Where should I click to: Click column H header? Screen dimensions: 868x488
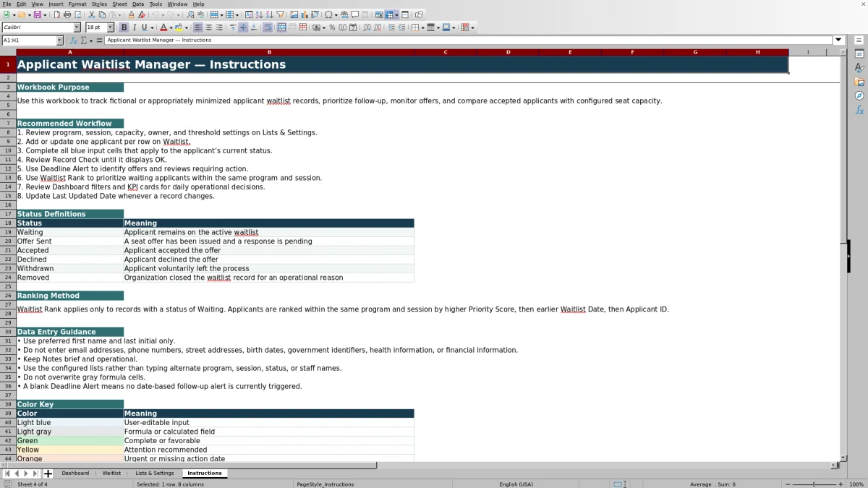[x=757, y=52]
